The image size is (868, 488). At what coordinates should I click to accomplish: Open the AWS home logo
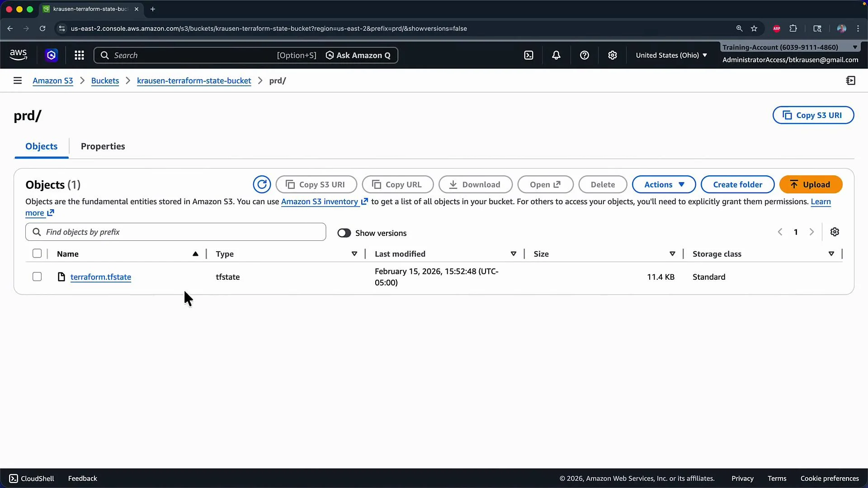point(19,55)
